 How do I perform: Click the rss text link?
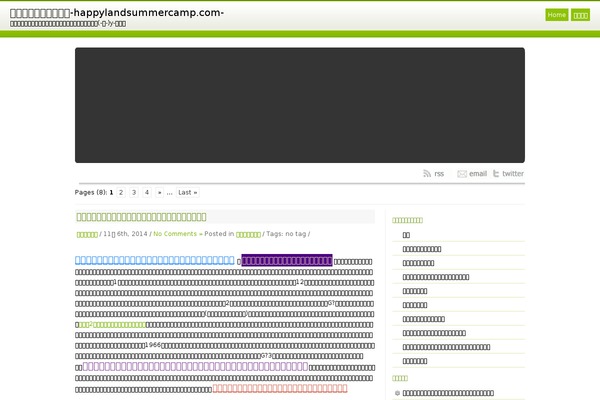click(x=439, y=174)
